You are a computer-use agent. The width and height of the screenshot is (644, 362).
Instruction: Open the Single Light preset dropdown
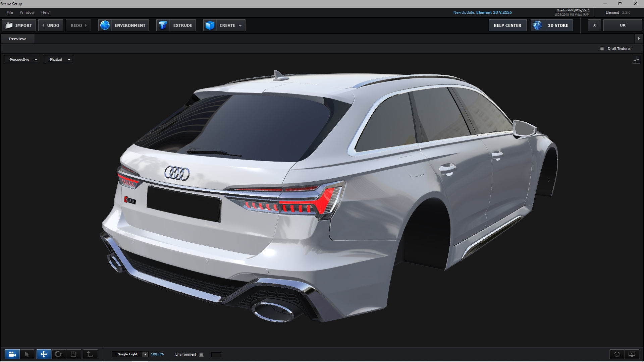point(130,354)
